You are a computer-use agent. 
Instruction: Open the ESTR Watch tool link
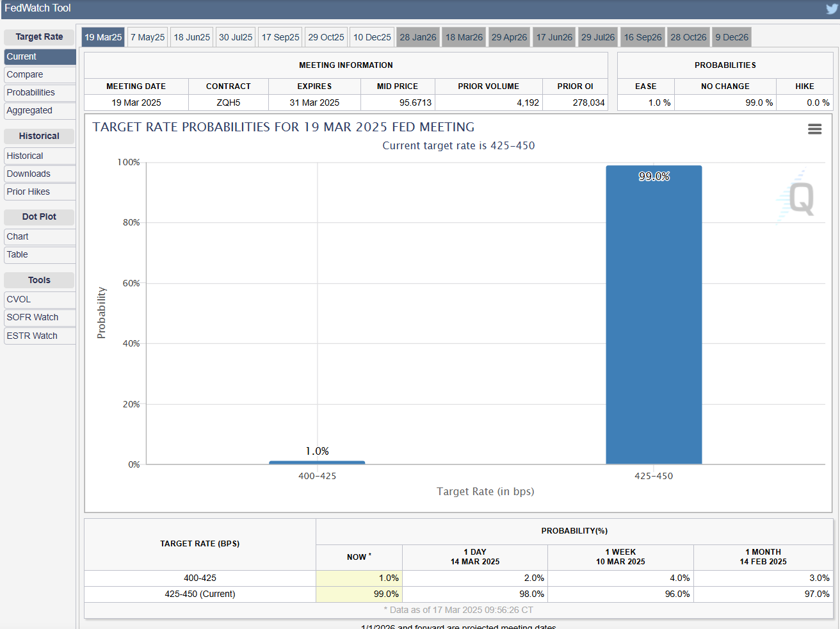click(40, 336)
